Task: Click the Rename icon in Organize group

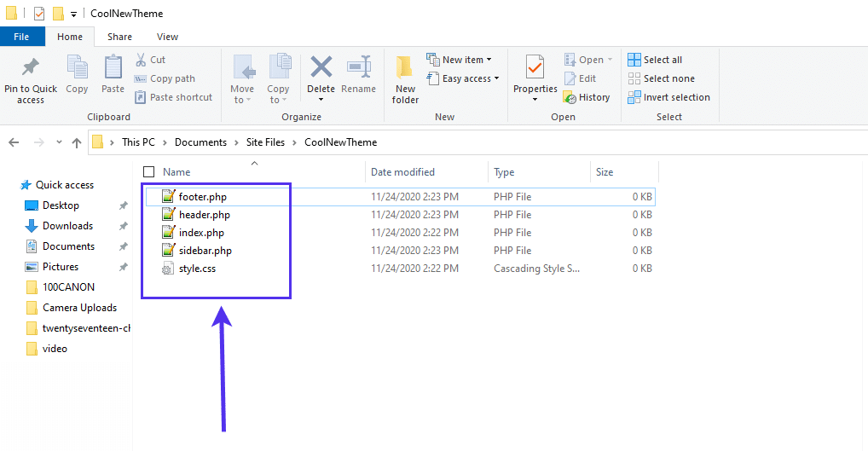Action: tap(358, 67)
